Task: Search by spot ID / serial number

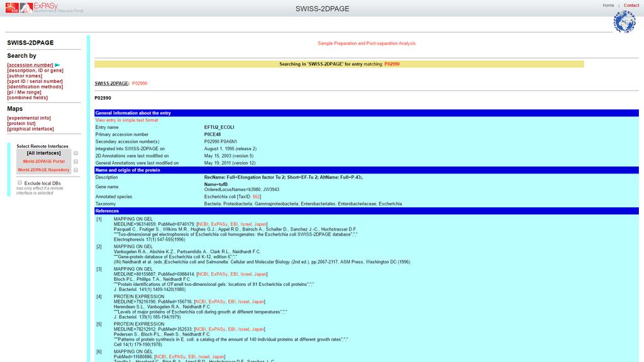Action: (35, 81)
